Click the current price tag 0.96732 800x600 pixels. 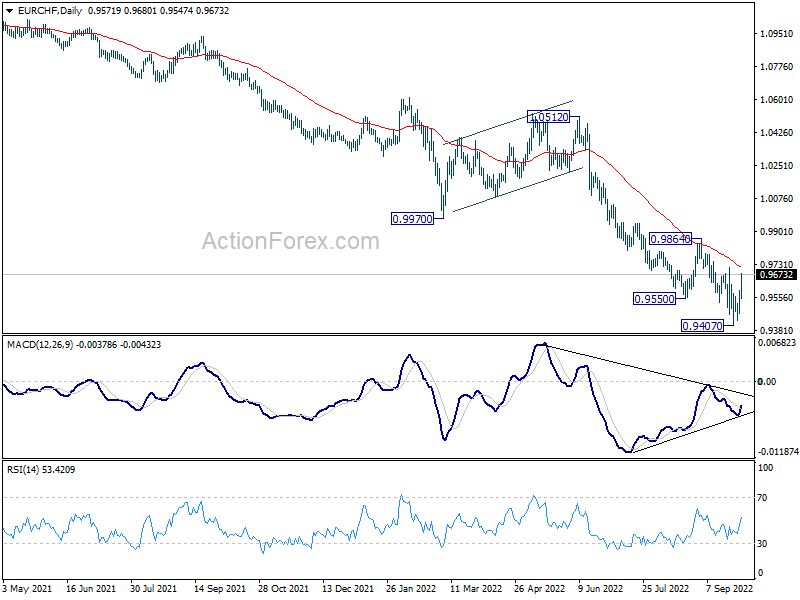click(776, 275)
